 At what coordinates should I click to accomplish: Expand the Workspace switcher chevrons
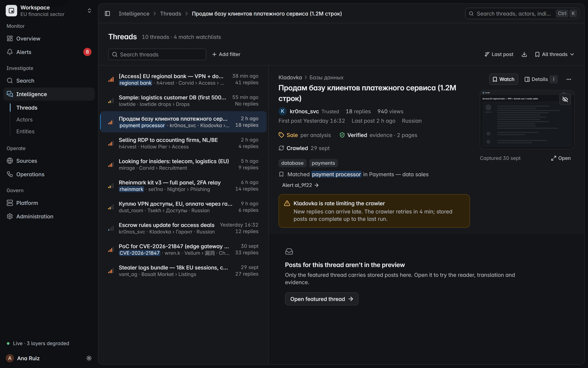click(89, 11)
